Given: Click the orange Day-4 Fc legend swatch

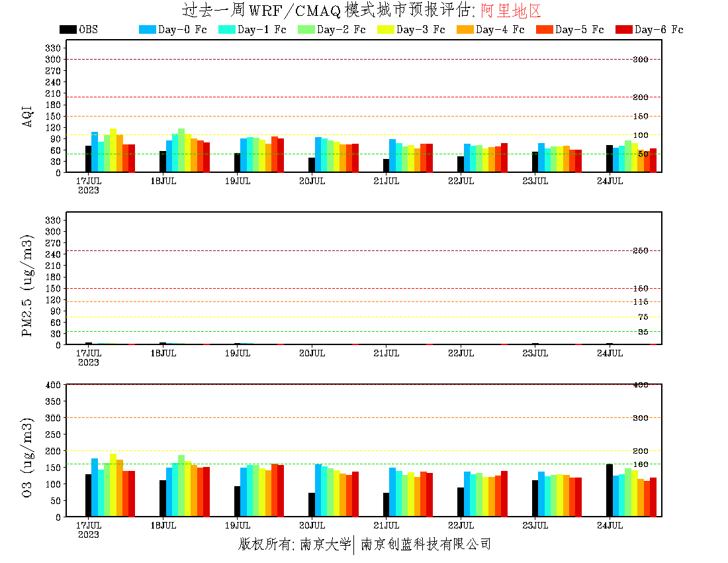Looking at the screenshot, I should (465, 29).
